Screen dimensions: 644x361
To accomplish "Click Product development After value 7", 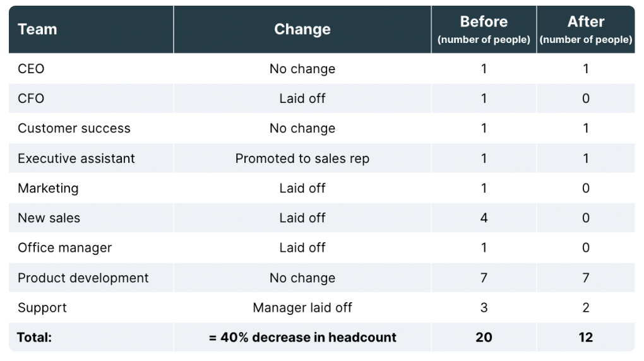I will 586,278.
